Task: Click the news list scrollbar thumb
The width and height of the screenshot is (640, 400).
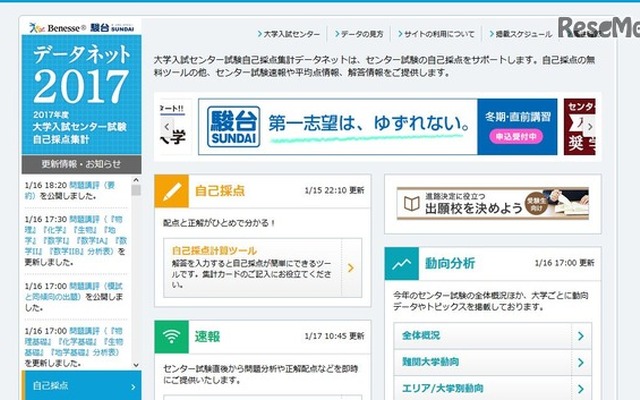Action: (x=136, y=190)
